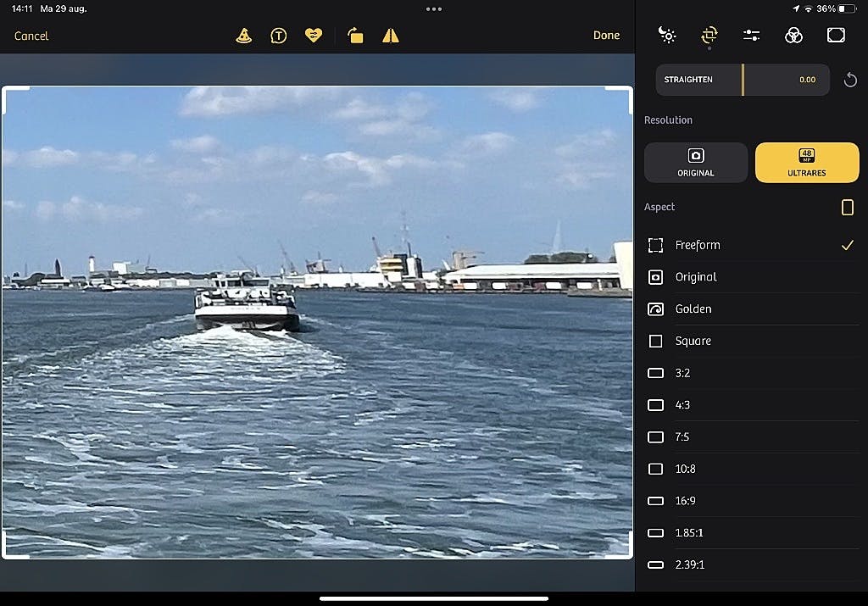
Task: Click the 16:9 aspect ratio icon
Action: coord(655,501)
